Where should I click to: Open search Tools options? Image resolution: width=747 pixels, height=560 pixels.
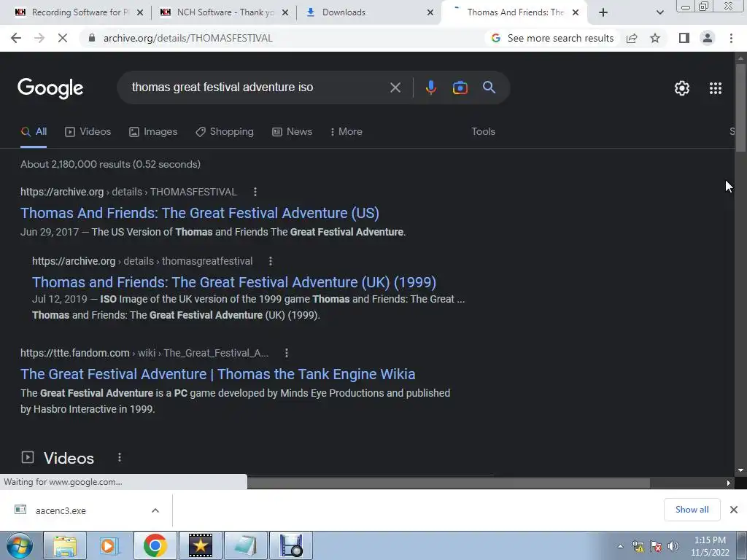click(x=483, y=131)
